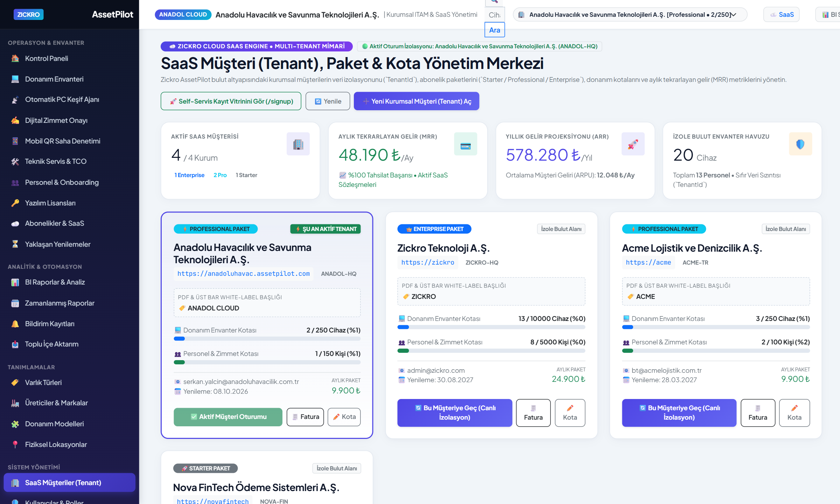This screenshot has width=840, height=504.
Task: Click Fatura button on Zickro Teknoloji card
Action: point(533,413)
